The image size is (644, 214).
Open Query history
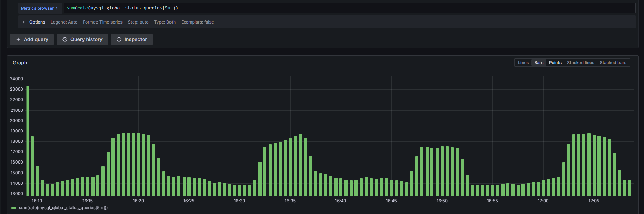pos(82,39)
